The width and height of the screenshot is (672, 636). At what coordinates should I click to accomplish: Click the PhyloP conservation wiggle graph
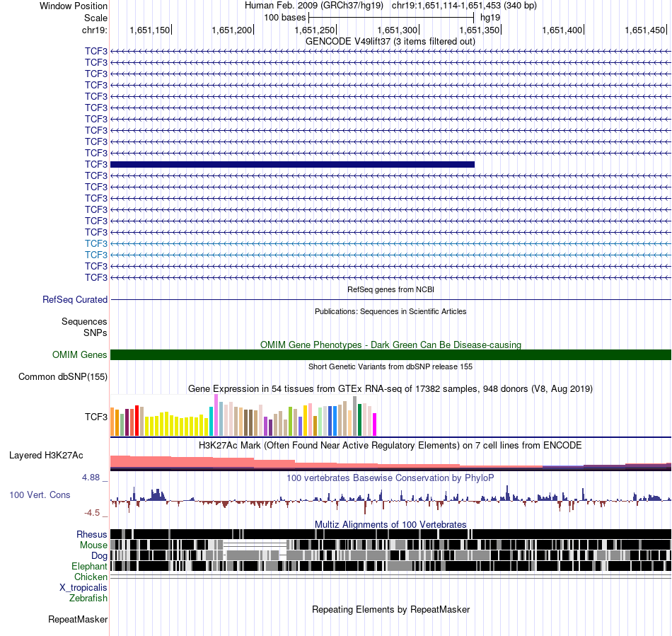click(x=391, y=499)
